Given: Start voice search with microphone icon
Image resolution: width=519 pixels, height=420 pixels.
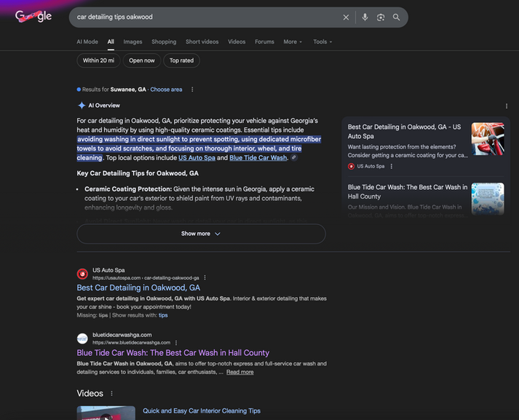Looking at the screenshot, I should 365,17.
